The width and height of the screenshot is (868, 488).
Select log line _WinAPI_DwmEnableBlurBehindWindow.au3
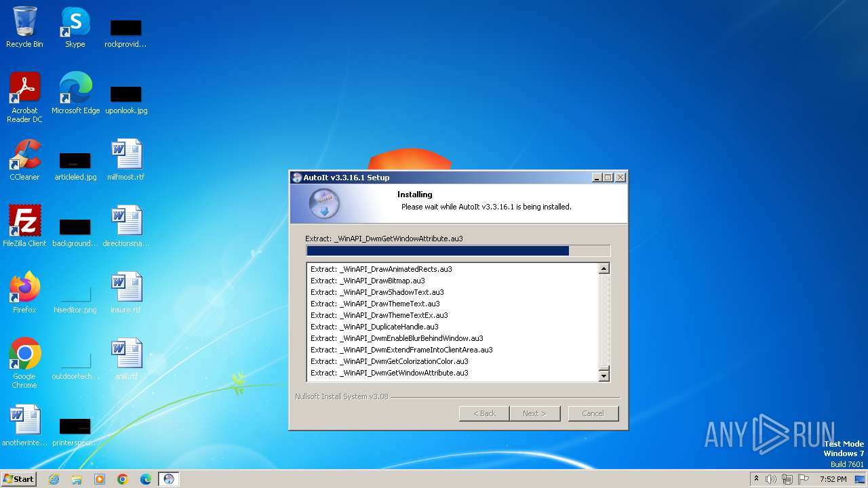[397, 338]
